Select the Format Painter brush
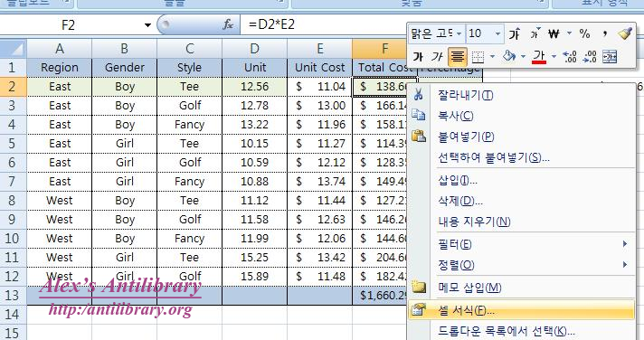644x340 pixels. pyautogui.click(x=624, y=33)
